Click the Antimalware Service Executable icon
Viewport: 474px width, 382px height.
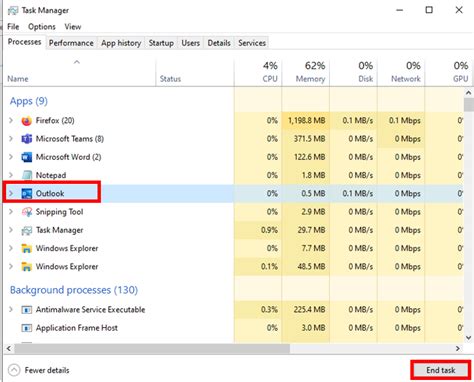click(x=26, y=310)
